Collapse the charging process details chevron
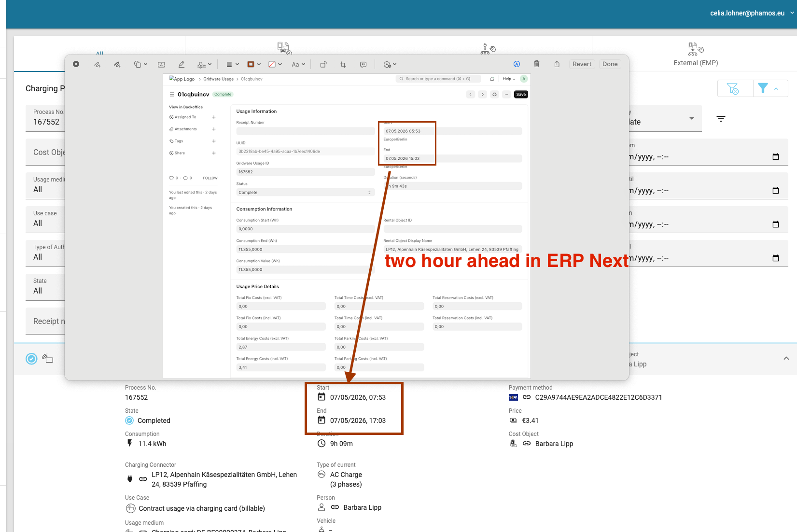The height and width of the screenshot is (532, 797). (786, 358)
